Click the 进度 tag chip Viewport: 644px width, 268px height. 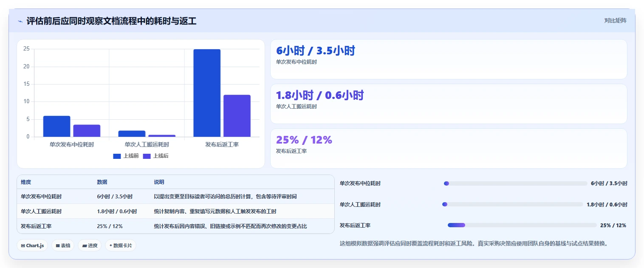(90, 245)
